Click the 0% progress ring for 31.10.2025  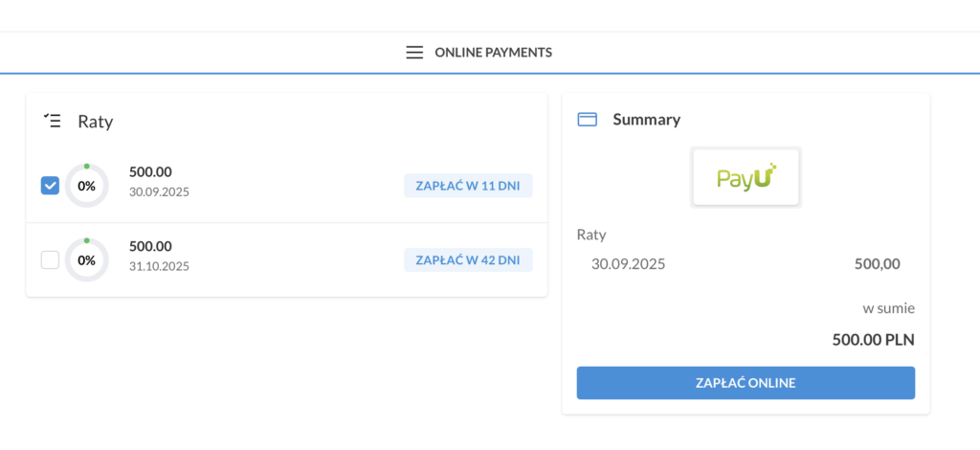(x=87, y=260)
